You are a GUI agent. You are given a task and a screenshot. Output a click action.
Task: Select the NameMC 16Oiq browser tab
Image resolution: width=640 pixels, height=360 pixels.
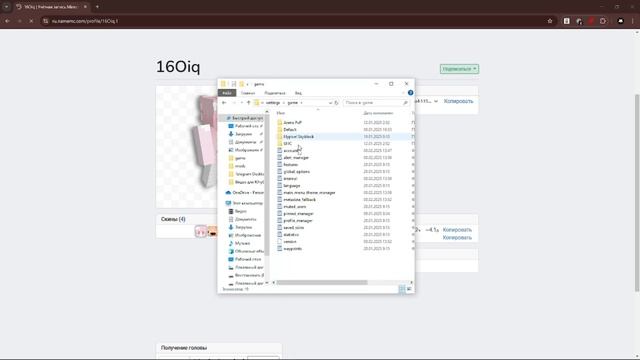pyautogui.click(x=51, y=7)
